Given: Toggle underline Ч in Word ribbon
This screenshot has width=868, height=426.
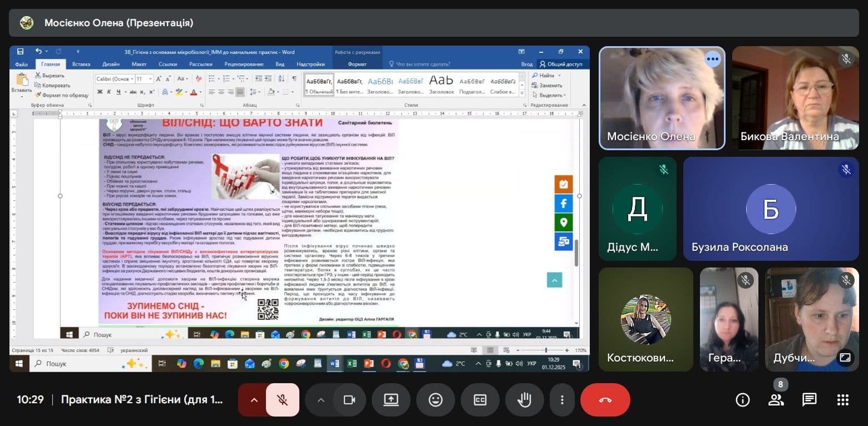Looking at the screenshot, I should (x=118, y=92).
